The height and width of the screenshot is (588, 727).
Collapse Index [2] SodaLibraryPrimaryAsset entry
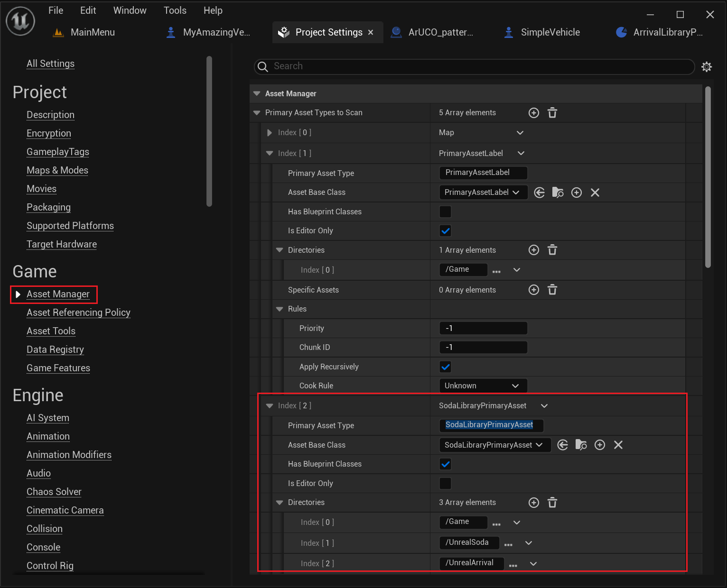270,406
